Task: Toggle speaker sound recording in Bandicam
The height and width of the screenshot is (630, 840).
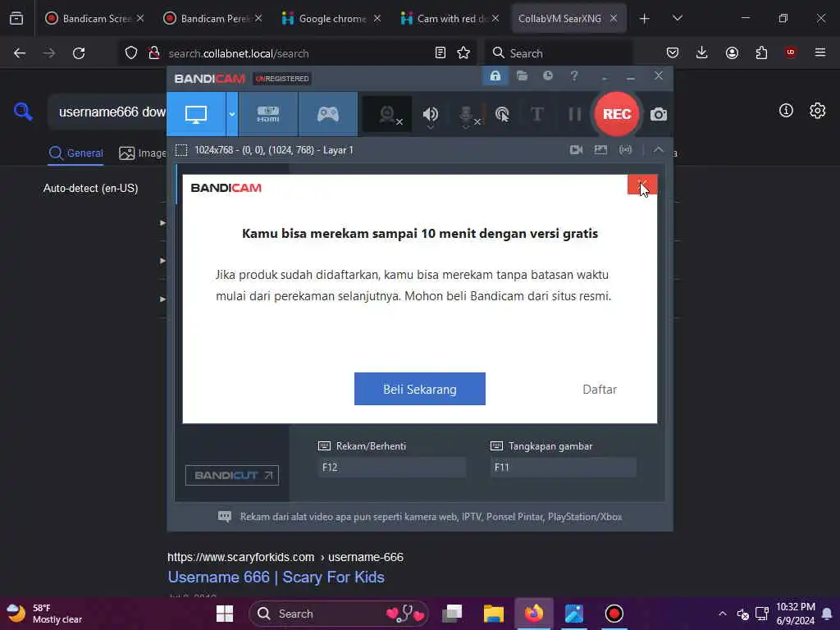Action: [430, 115]
